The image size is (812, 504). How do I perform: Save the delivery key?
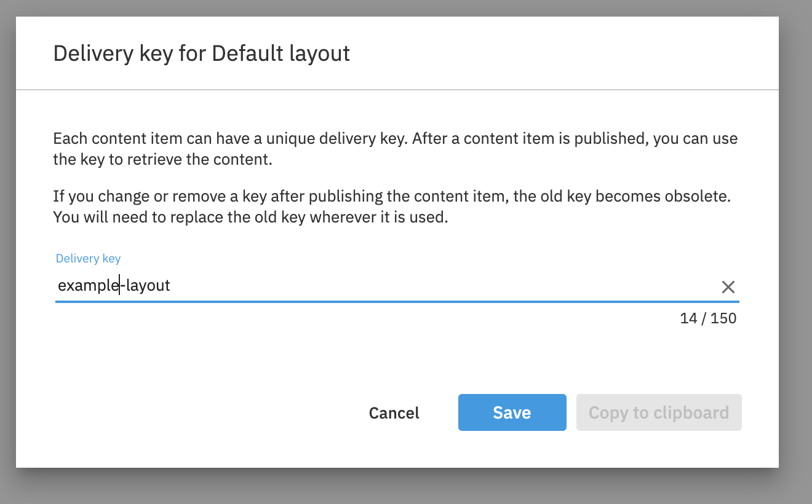pos(512,412)
